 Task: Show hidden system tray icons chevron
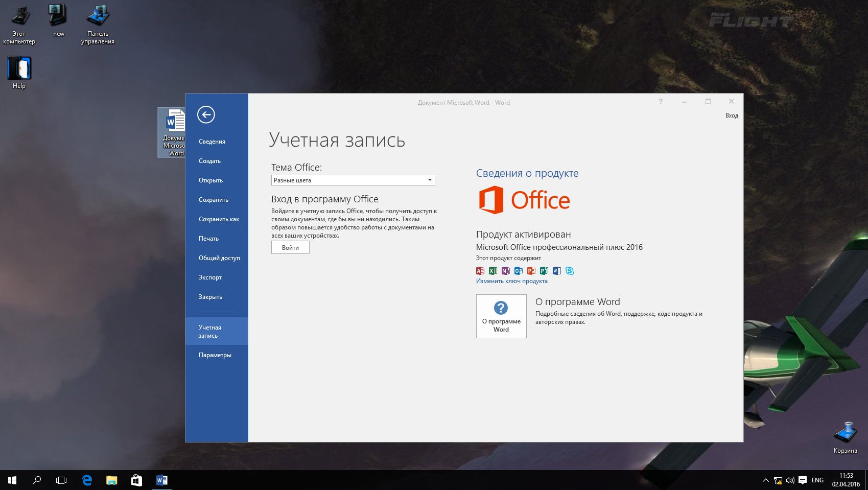point(765,480)
